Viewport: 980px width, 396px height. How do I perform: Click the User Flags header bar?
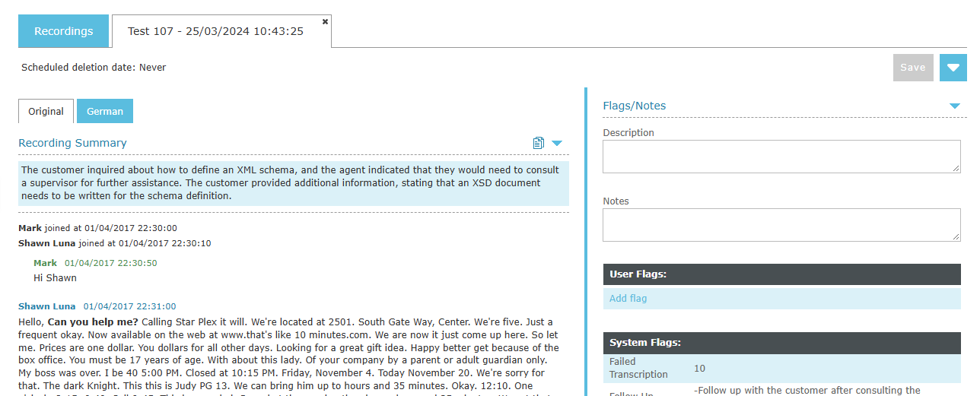pyautogui.click(x=781, y=274)
